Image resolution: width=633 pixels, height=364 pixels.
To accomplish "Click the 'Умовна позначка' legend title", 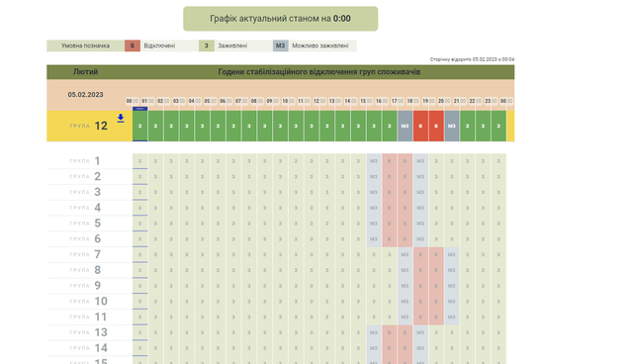I will point(85,45).
